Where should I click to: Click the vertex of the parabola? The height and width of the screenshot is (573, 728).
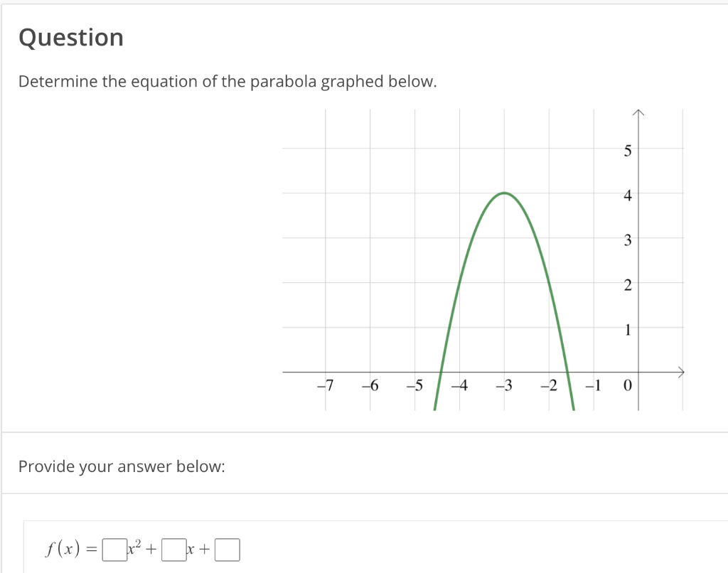[505, 193]
